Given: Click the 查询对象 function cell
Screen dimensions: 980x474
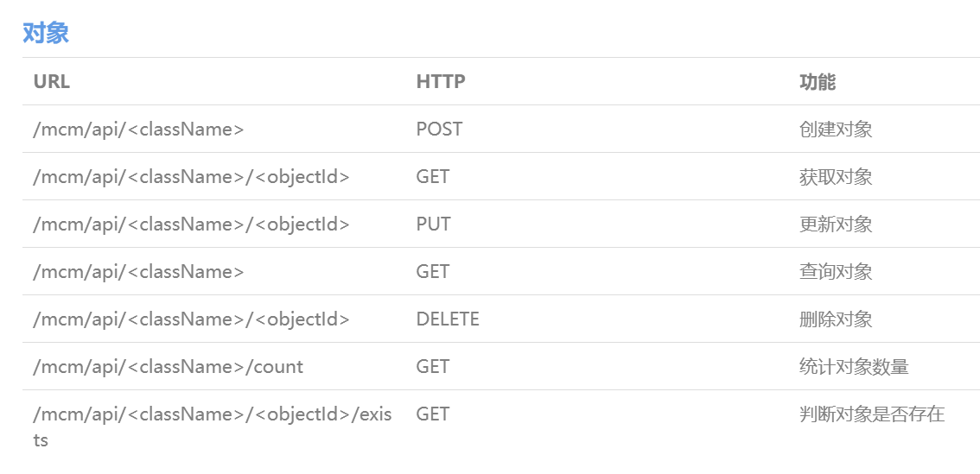Looking at the screenshot, I should [x=836, y=272].
